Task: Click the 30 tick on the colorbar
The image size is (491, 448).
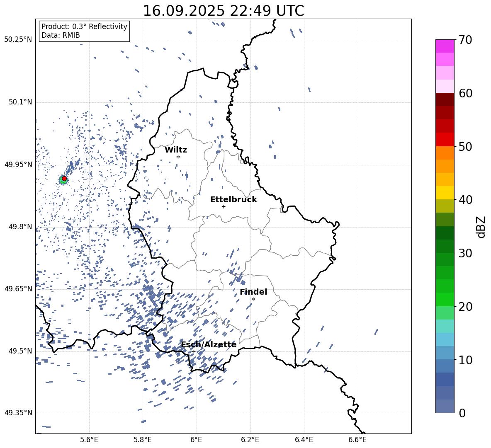Action: pos(465,253)
